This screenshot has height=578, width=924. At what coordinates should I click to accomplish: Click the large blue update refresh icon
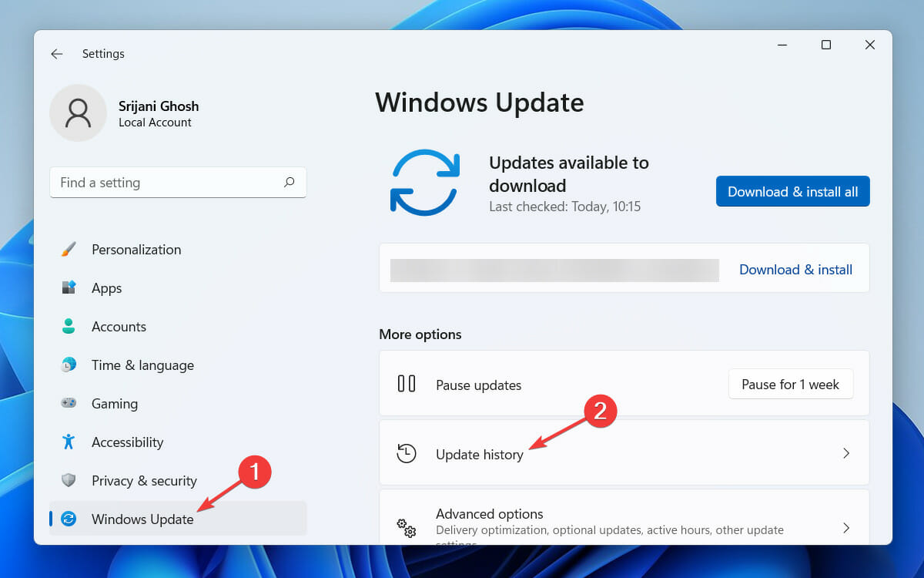425,182
